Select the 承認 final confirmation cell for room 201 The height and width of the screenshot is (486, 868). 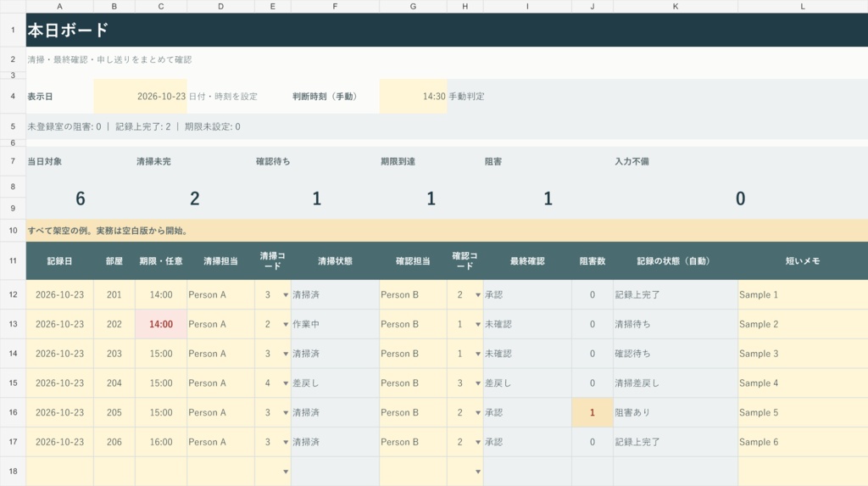pyautogui.click(x=527, y=295)
